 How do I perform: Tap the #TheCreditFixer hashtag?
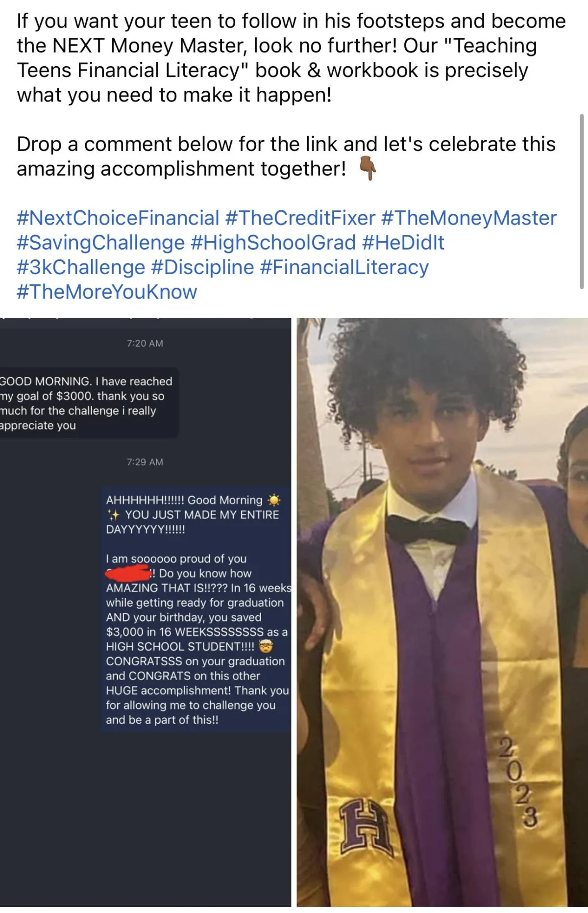tap(300, 218)
